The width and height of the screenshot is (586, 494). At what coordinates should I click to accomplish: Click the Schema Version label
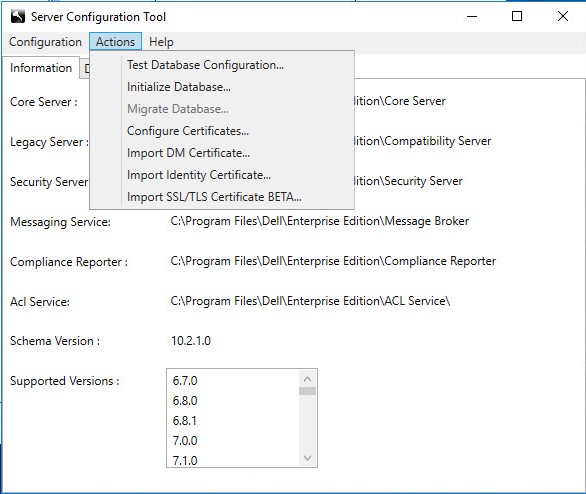[x=55, y=341]
